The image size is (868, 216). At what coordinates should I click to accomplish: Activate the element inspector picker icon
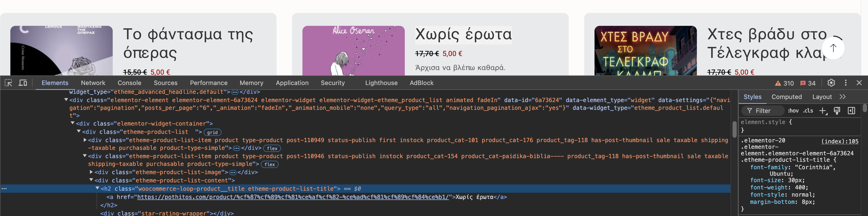pyautogui.click(x=9, y=83)
